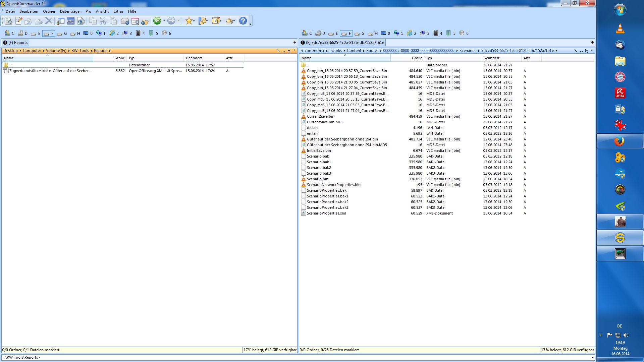Select drive H in left drive bar
644x362 pixels.
[x=75, y=33]
